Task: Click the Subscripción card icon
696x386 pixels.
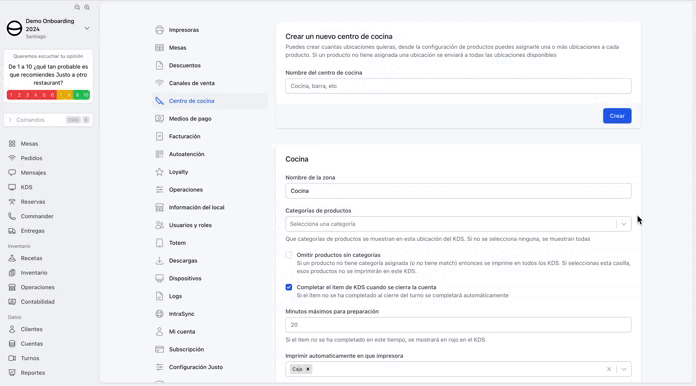Action: pos(159,349)
